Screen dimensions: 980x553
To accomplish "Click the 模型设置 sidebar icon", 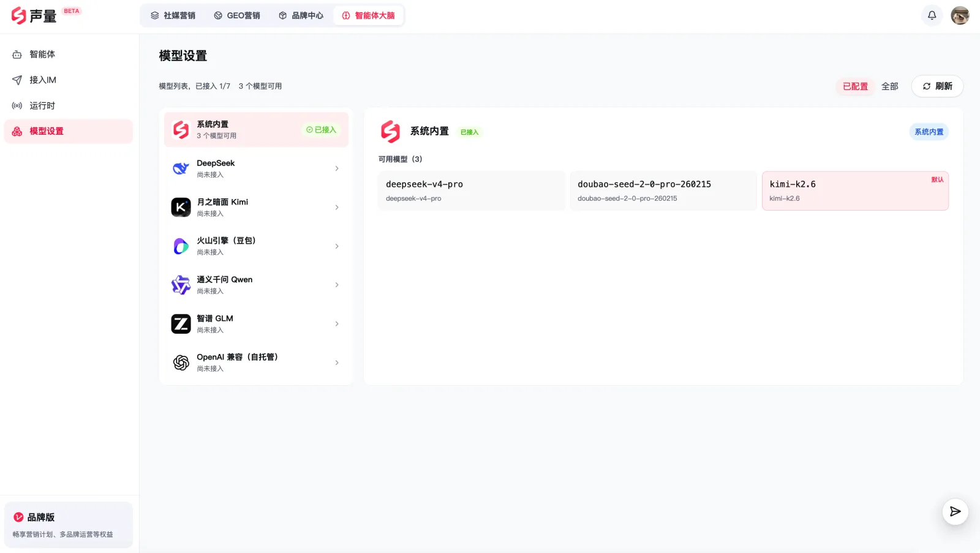I will pos(17,131).
